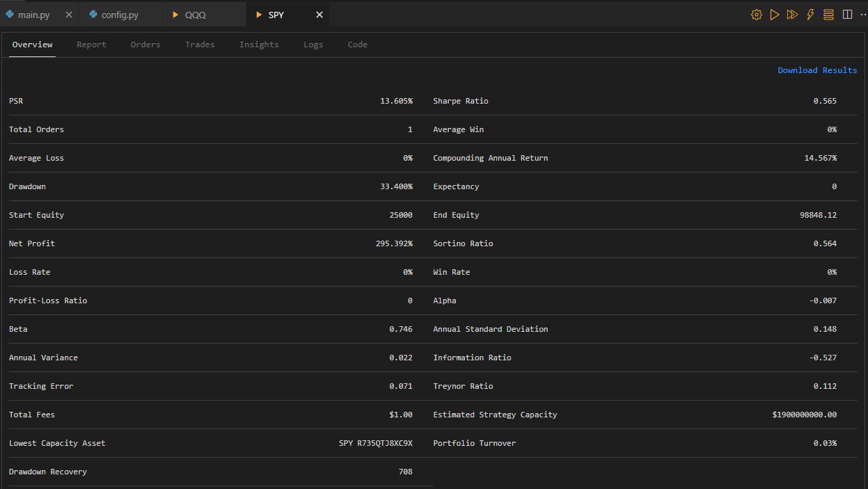Switch to the Code tab
Viewport: 868px width, 489px height.
(x=358, y=45)
